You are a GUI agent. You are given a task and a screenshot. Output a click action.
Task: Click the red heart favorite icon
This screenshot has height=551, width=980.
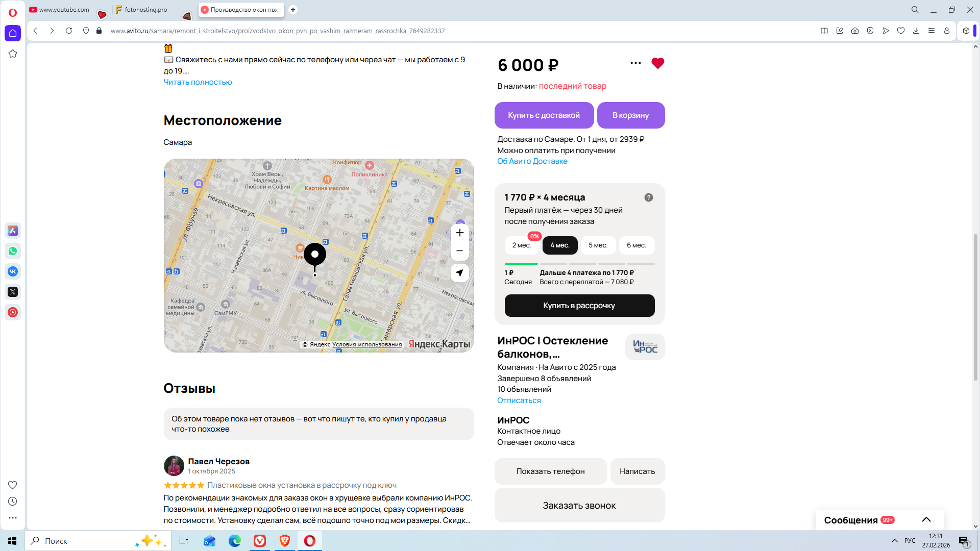point(657,63)
